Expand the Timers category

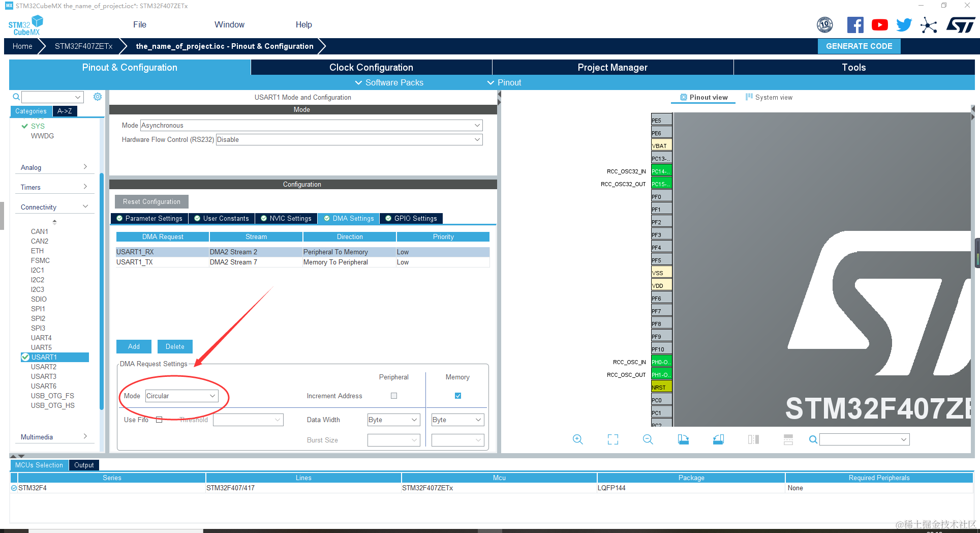[x=54, y=187]
